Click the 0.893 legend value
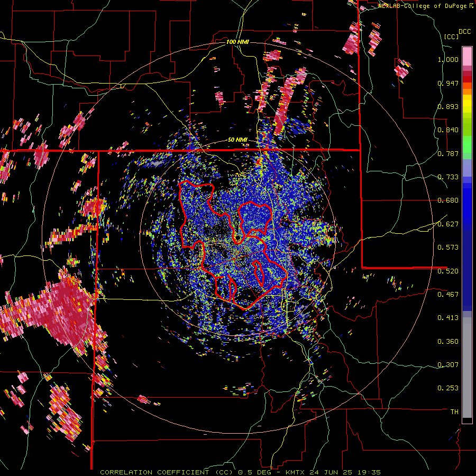 (448, 106)
